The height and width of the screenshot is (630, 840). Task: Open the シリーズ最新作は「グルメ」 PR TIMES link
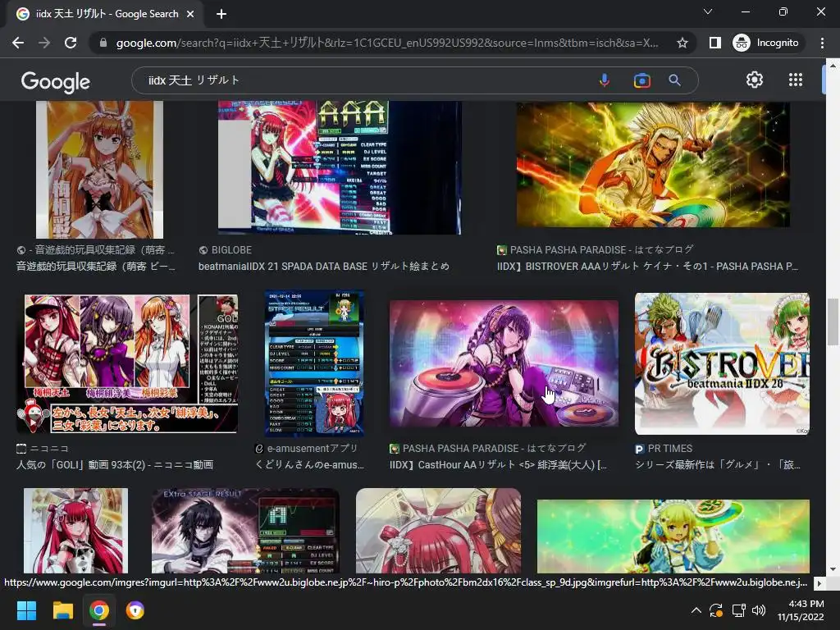click(x=717, y=464)
